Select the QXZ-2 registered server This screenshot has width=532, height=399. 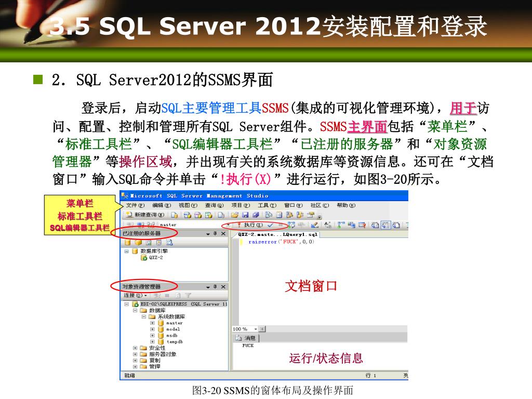coord(152,258)
